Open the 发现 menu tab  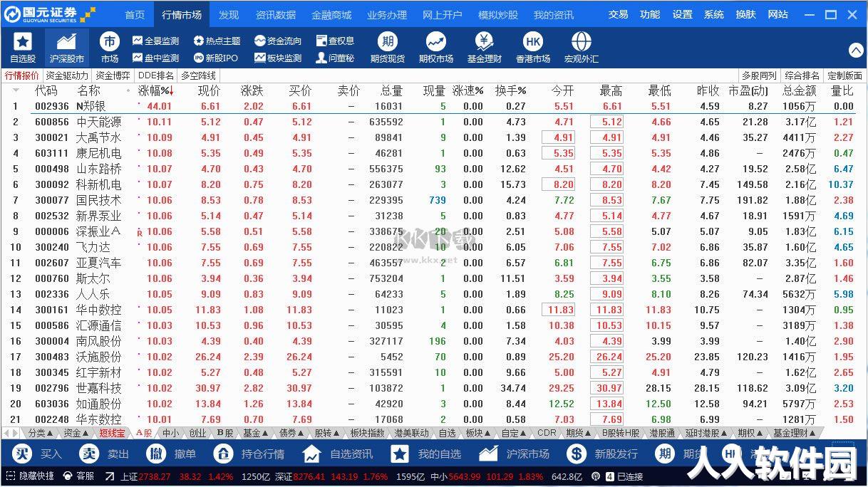click(229, 14)
